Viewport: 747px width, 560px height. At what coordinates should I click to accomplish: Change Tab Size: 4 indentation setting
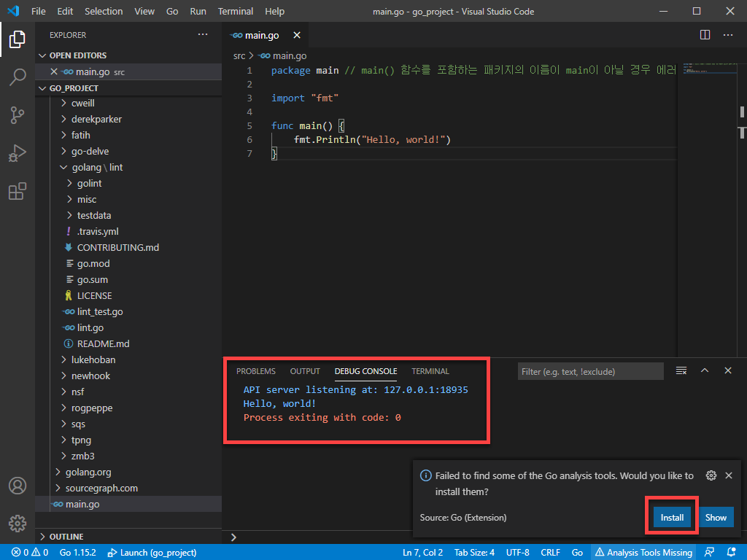(x=474, y=553)
